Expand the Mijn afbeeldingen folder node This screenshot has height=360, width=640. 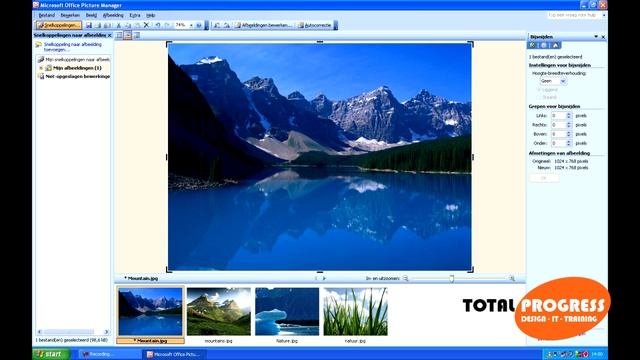41,68
